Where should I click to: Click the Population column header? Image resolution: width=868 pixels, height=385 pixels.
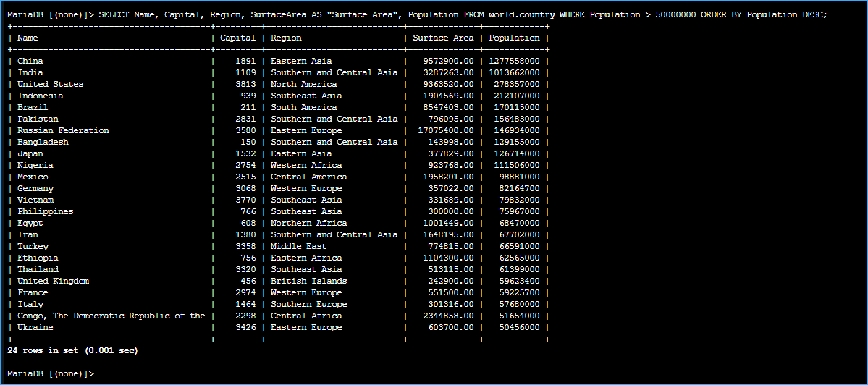pos(514,38)
